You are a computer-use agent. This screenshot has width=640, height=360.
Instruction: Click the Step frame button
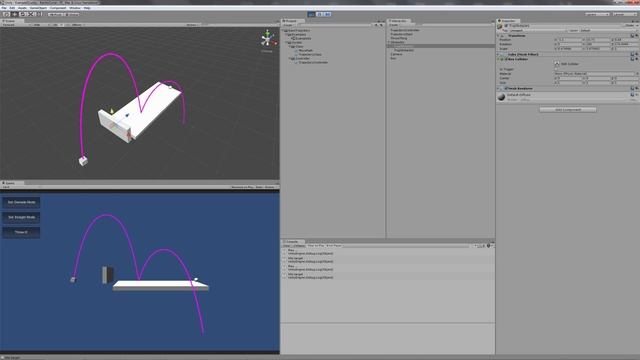(327, 14)
